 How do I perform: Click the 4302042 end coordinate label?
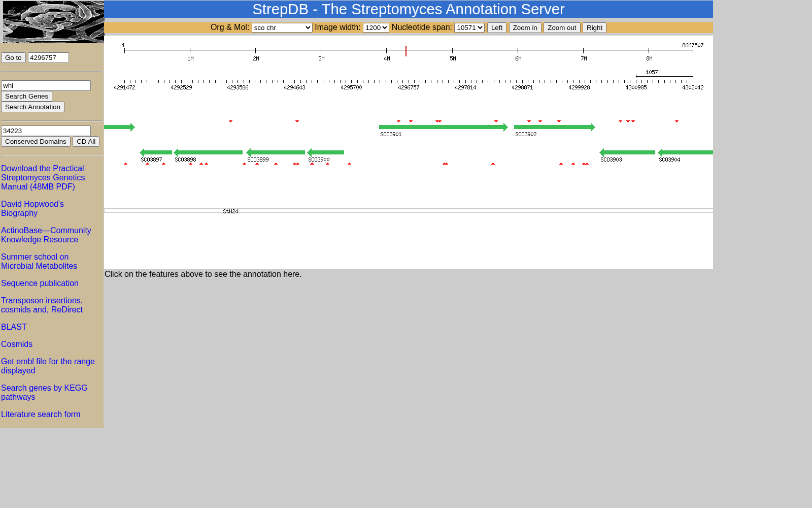(x=693, y=87)
